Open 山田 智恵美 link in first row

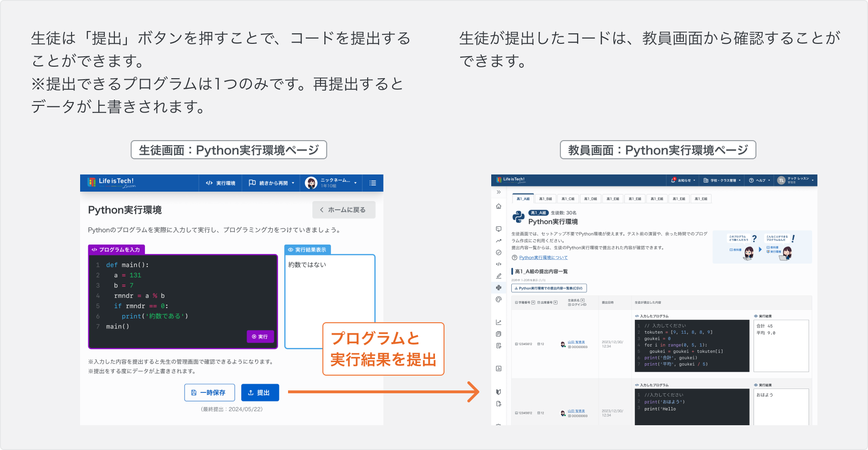click(x=576, y=342)
